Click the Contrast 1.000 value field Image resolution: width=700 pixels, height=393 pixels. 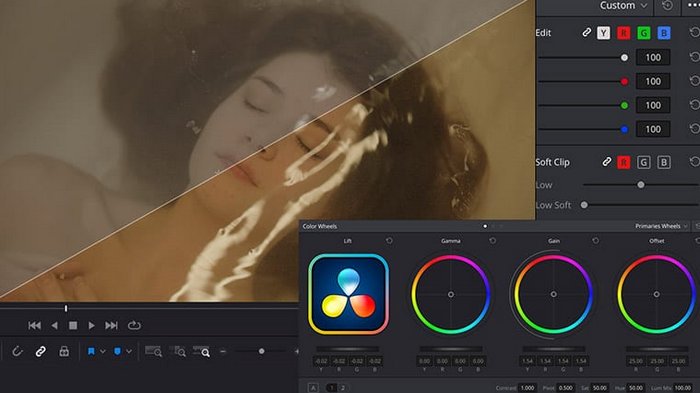tap(528, 388)
